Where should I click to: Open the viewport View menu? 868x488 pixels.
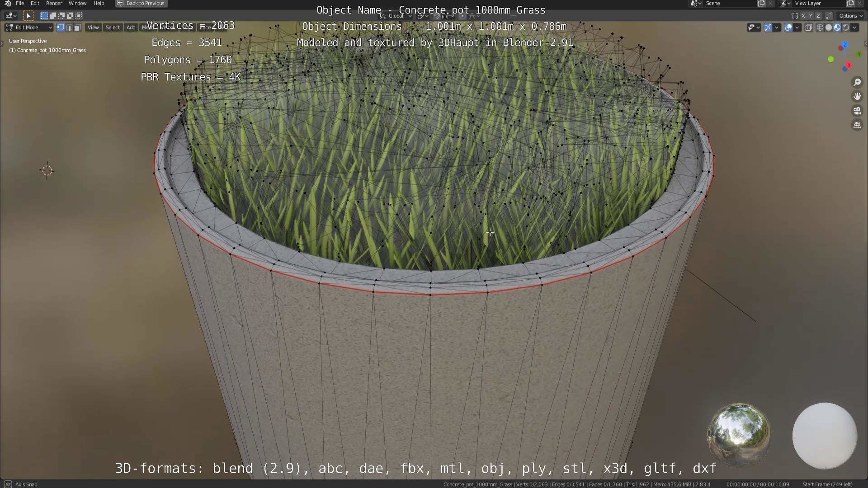[93, 28]
